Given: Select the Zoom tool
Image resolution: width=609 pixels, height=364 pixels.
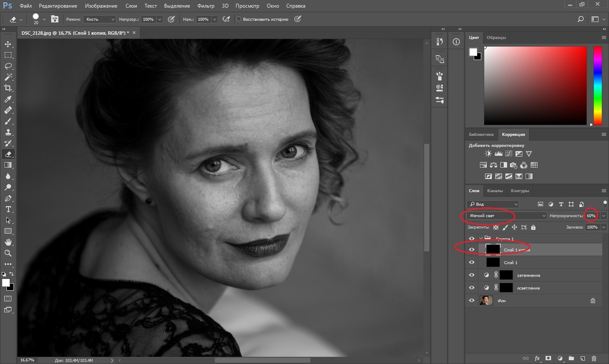Looking at the screenshot, I should click(x=8, y=253).
